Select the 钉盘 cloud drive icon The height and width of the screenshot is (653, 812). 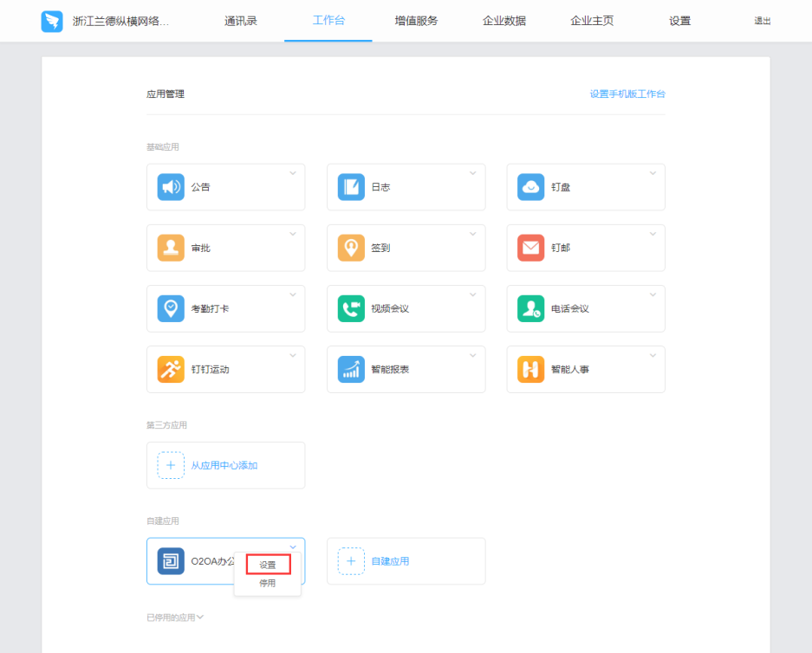pyautogui.click(x=530, y=187)
